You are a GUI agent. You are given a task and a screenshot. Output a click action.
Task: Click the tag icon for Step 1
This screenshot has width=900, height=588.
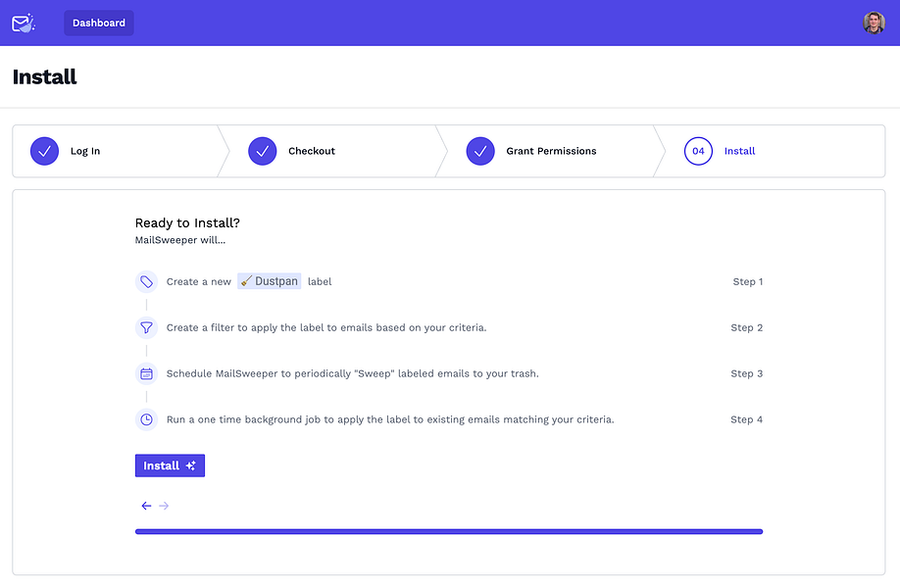point(146,281)
